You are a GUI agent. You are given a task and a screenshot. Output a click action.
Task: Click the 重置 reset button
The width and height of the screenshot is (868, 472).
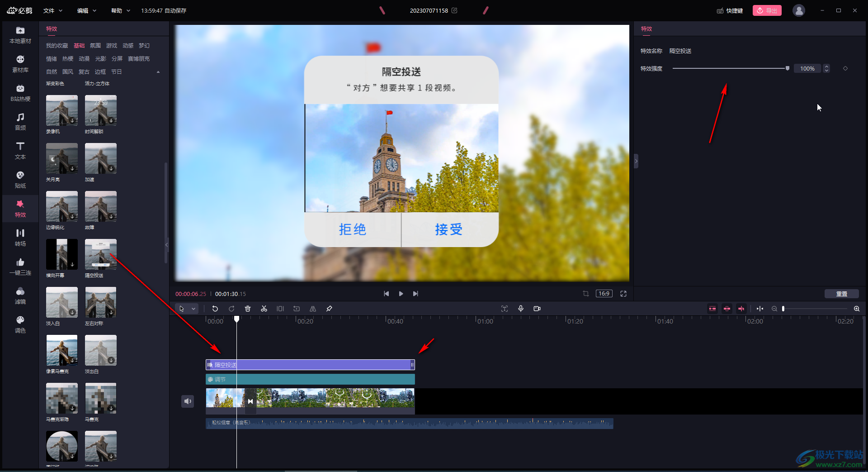842,294
